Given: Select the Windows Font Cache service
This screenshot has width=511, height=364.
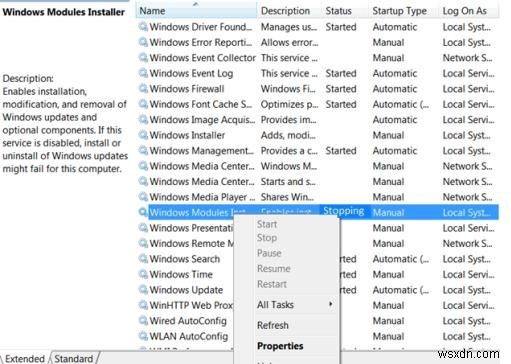Looking at the screenshot, I should [x=200, y=104].
